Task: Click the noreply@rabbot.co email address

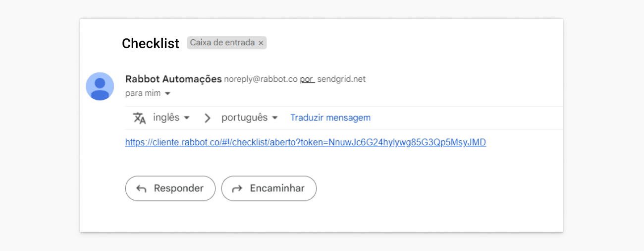Action: [x=261, y=79]
